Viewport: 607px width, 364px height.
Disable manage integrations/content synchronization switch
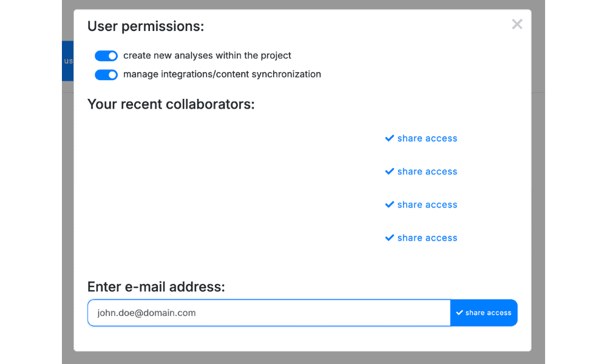tap(106, 75)
